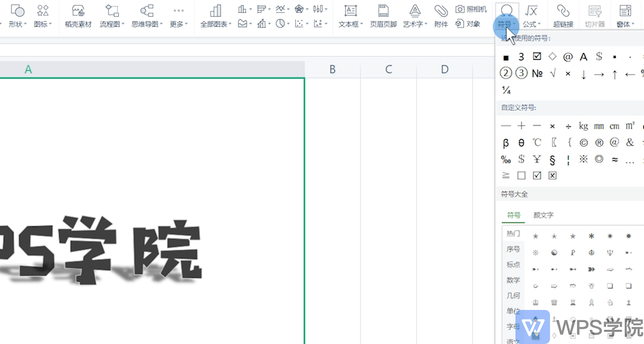Insert the left arrow ← symbol
Viewport: 644px width, 344px height.
coord(630,75)
